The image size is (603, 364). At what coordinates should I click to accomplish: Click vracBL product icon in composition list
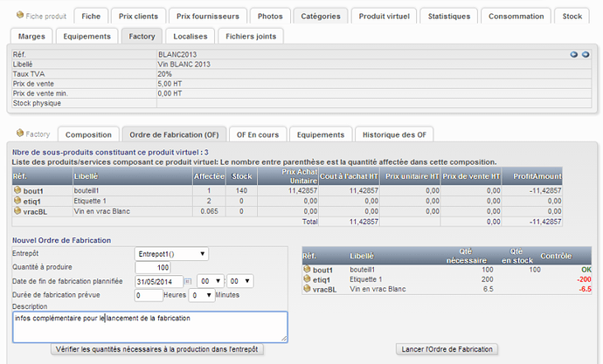pyautogui.click(x=17, y=210)
